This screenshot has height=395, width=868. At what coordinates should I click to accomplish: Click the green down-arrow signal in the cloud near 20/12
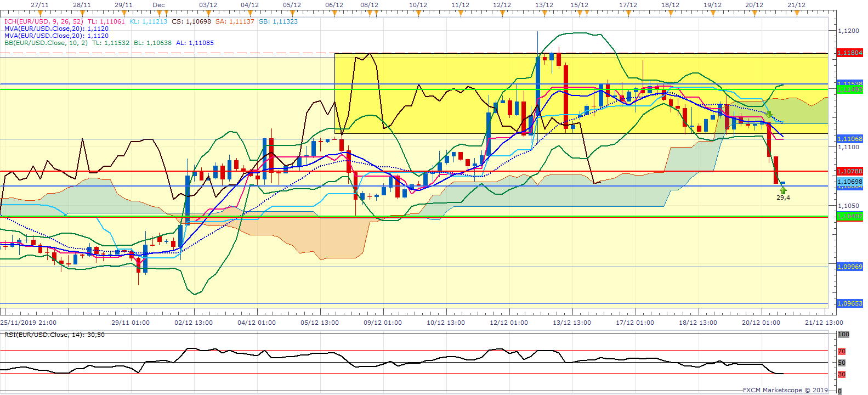coord(769,114)
